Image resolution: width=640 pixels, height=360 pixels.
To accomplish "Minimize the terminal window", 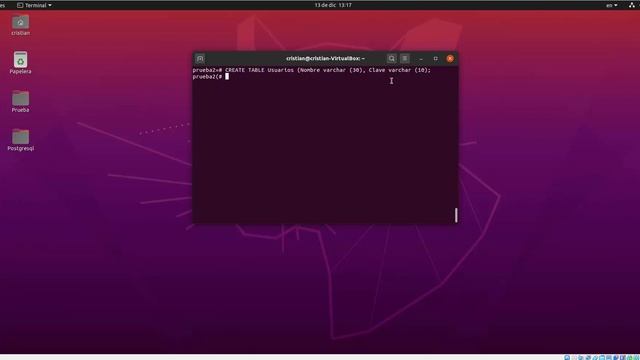I will [421, 58].
